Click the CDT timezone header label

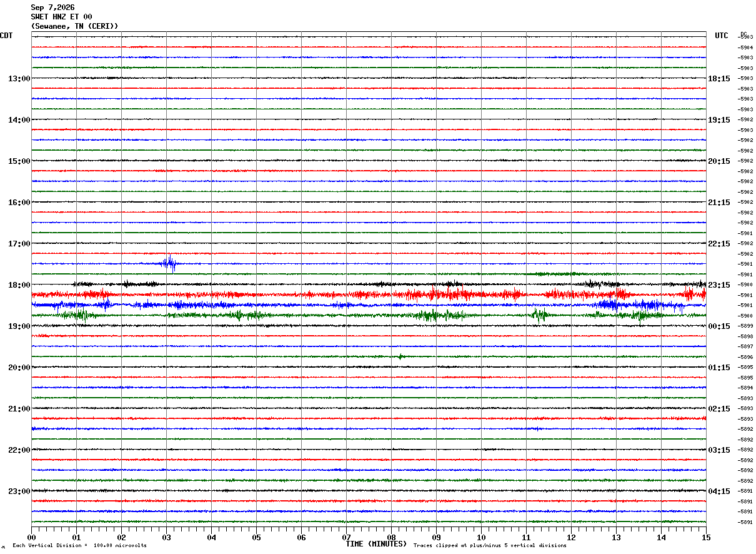(6, 36)
